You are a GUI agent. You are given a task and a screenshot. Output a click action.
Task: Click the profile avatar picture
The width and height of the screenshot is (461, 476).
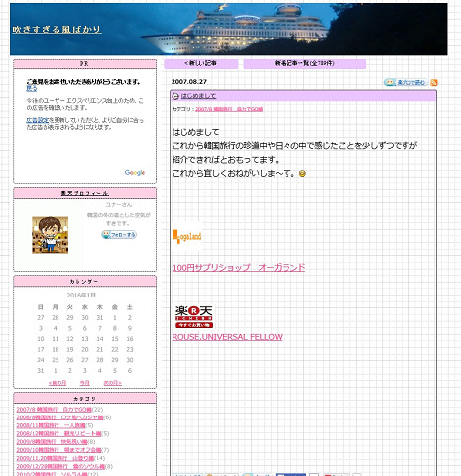coord(51,235)
